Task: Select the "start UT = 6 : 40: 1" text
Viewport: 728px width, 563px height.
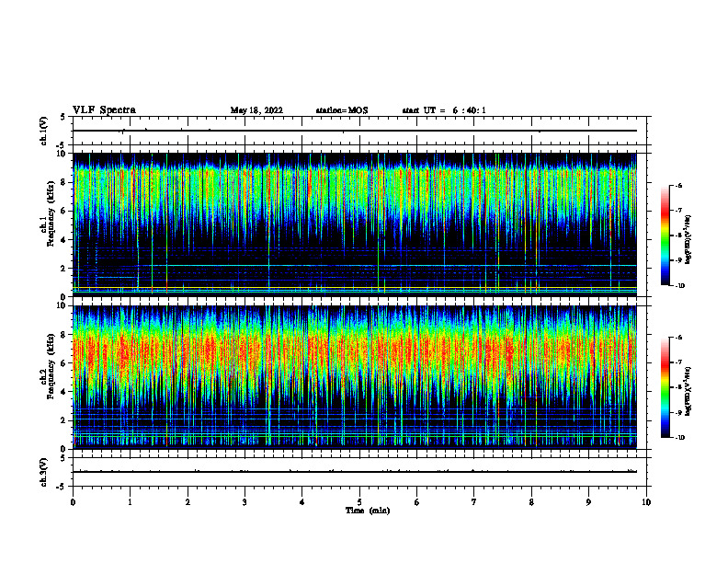Action: (444, 110)
